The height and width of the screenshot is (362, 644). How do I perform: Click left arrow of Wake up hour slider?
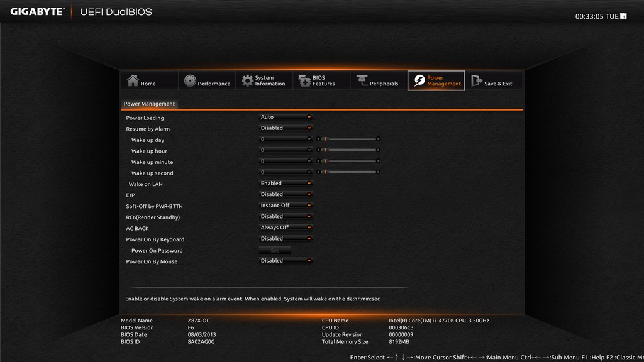[318, 150]
